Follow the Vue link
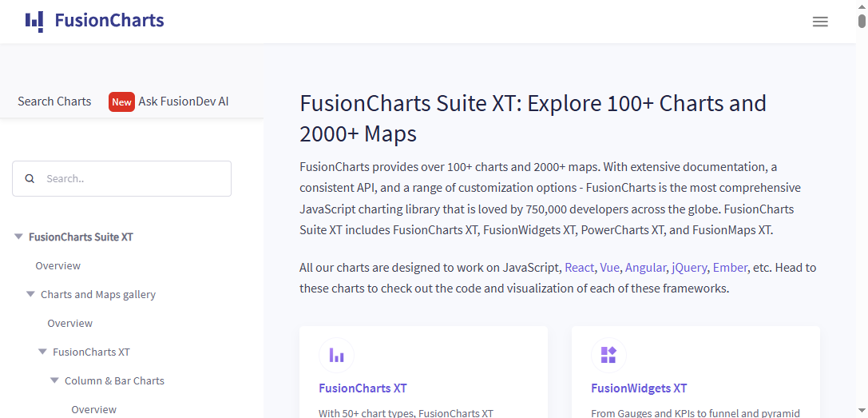This screenshot has height=418, width=868. 609,268
